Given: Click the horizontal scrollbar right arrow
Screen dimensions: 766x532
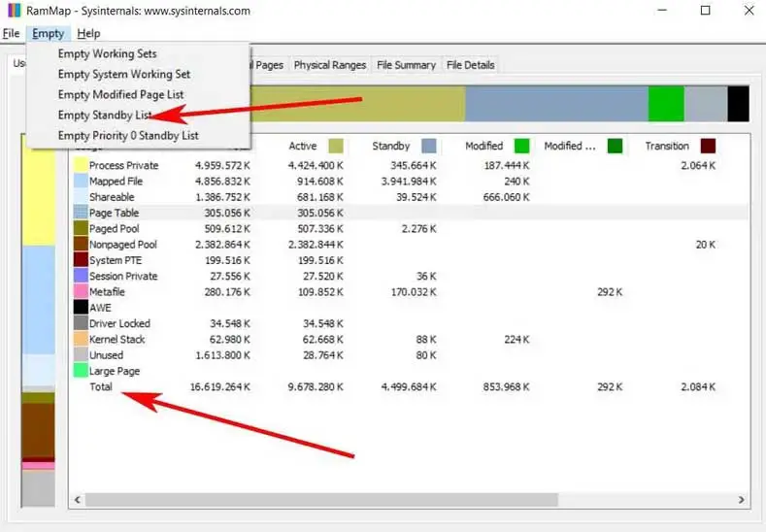Looking at the screenshot, I should click(741, 500).
